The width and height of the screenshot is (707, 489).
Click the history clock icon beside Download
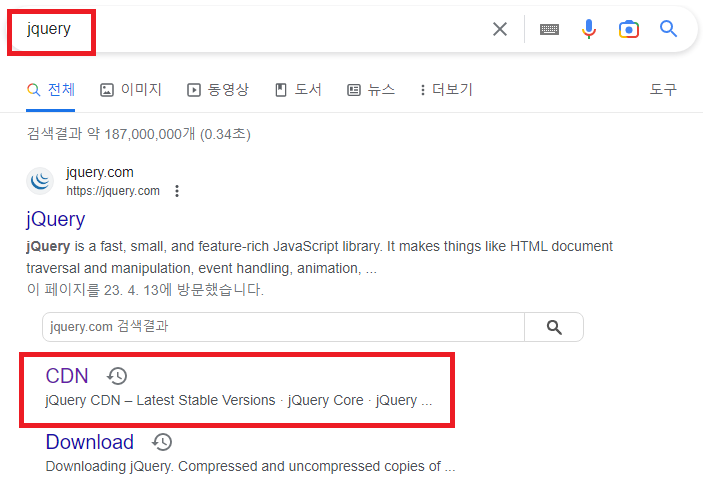click(162, 442)
